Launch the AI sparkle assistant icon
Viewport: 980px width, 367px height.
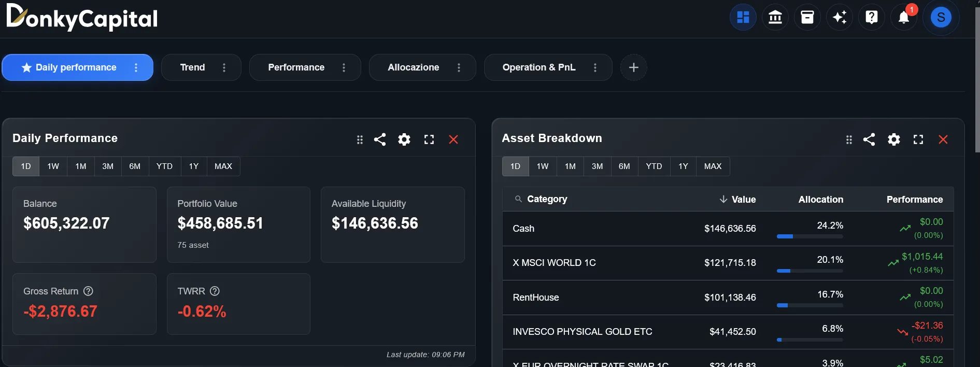click(839, 18)
